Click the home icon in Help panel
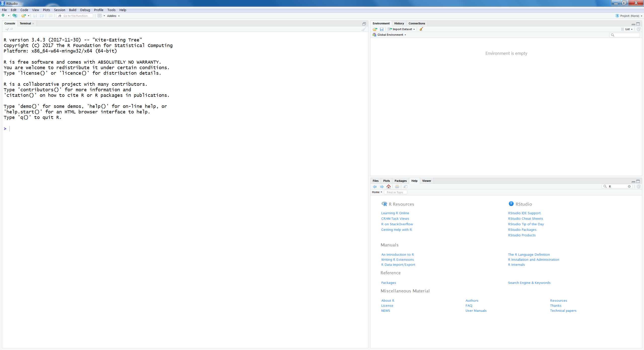 (x=388, y=186)
